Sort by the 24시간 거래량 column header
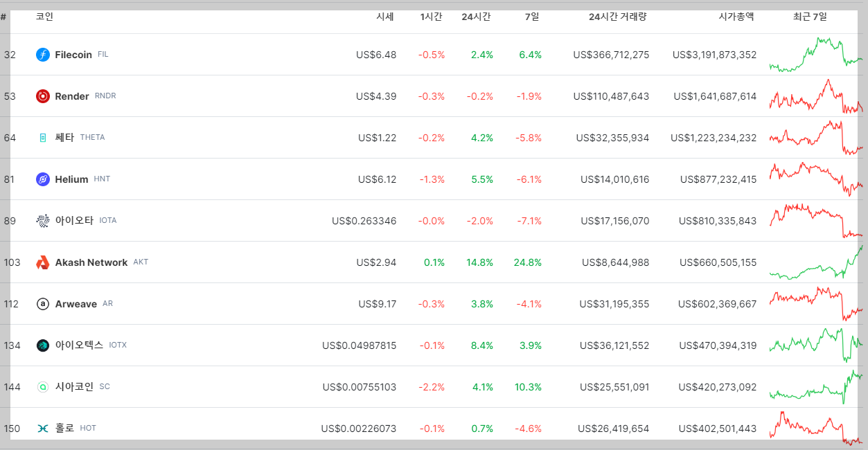The image size is (868, 450). point(617,17)
